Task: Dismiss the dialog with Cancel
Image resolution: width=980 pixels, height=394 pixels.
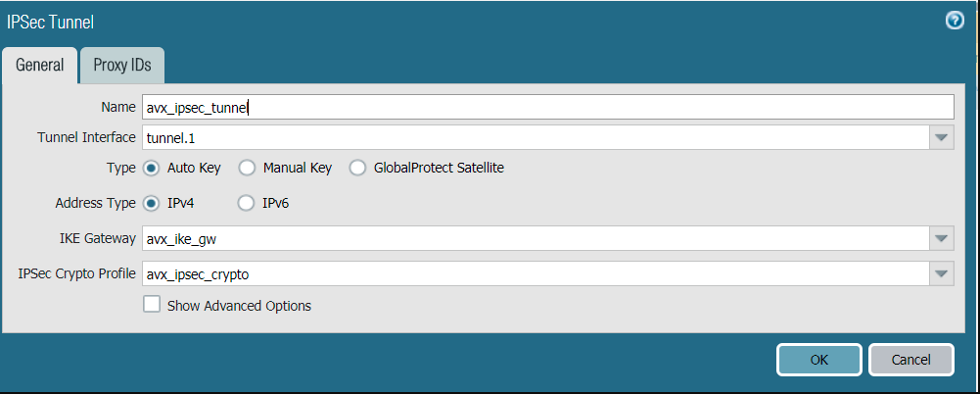Action: click(911, 360)
